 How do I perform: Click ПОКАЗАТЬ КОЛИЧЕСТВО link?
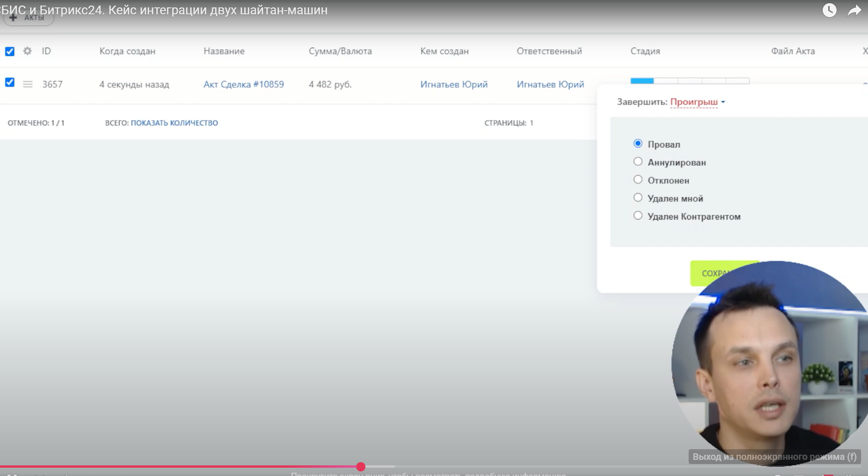pyautogui.click(x=174, y=123)
